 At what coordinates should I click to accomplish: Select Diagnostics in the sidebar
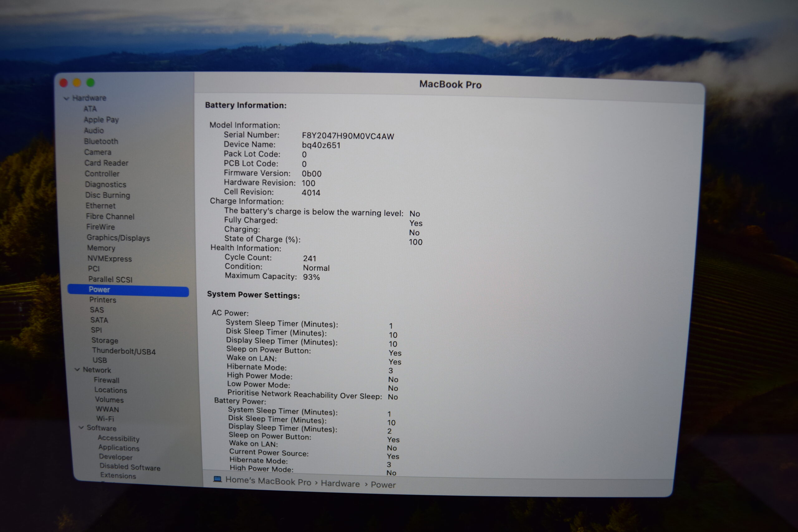point(106,185)
